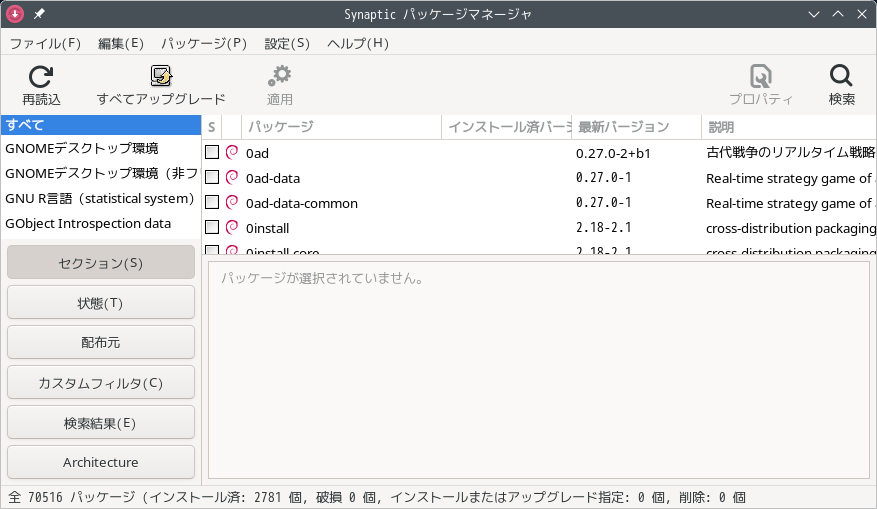The height and width of the screenshot is (509, 877).
Task: Toggle the status checkbox for 0ad-data-common
Action: coord(212,203)
